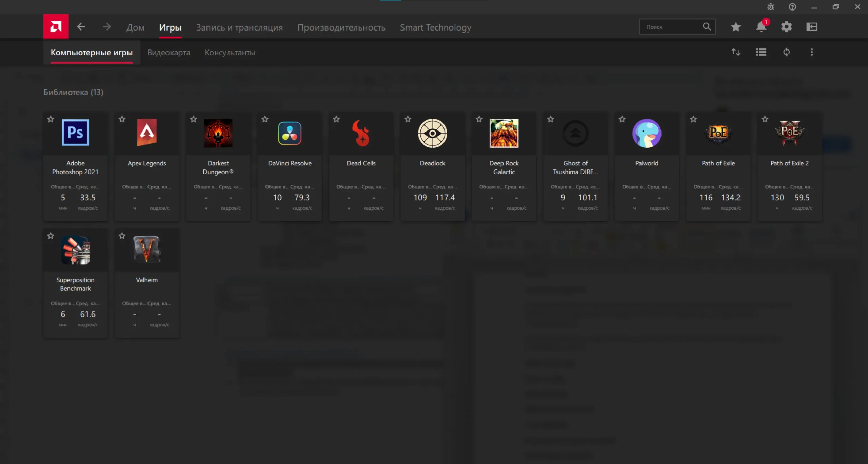Image resolution: width=868 pixels, height=464 pixels.
Task: Open settings with the gear icon
Action: 786,27
